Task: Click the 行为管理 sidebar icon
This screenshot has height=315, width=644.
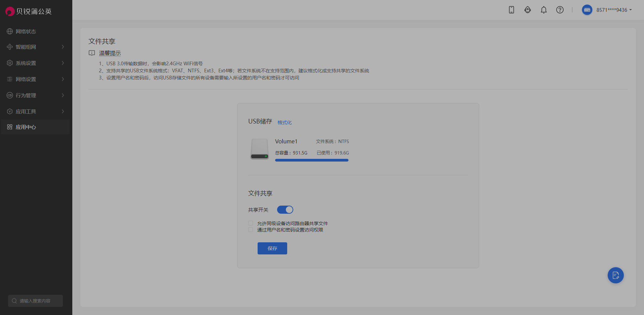Action: (10, 95)
